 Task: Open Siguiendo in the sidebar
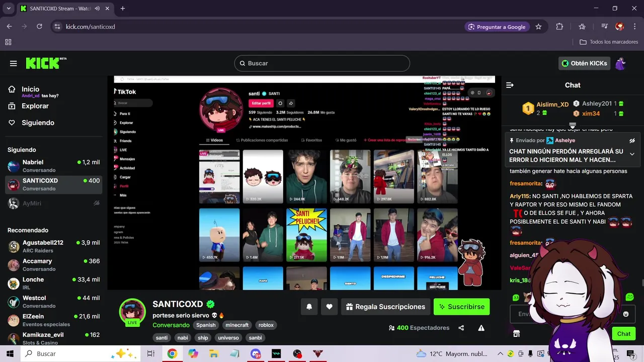click(x=38, y=123)
